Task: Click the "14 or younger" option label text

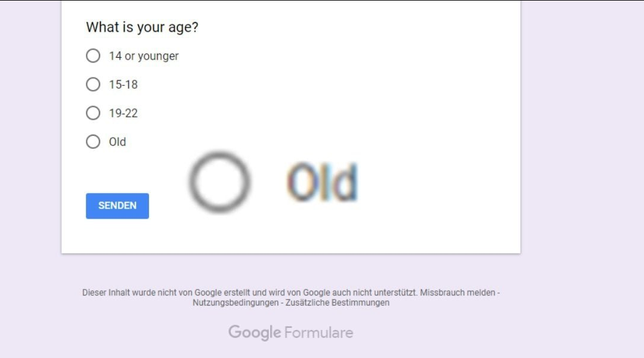Action: point(144,56)
